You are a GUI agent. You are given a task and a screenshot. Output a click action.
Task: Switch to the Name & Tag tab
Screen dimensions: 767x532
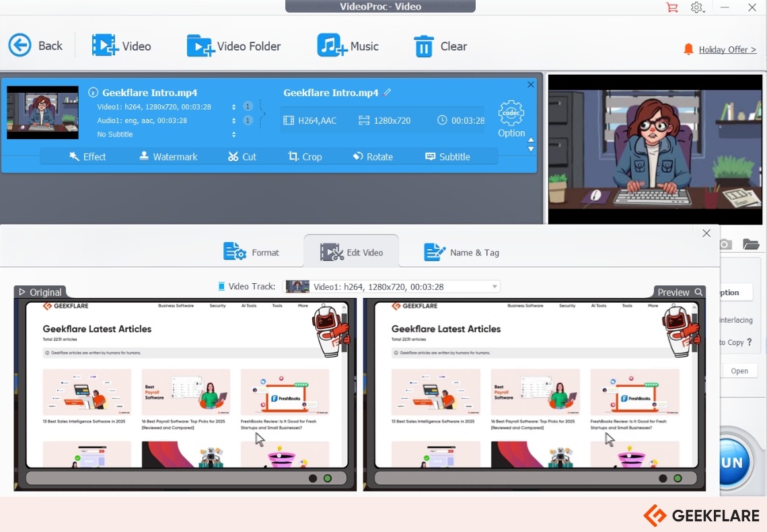[462, 252]
